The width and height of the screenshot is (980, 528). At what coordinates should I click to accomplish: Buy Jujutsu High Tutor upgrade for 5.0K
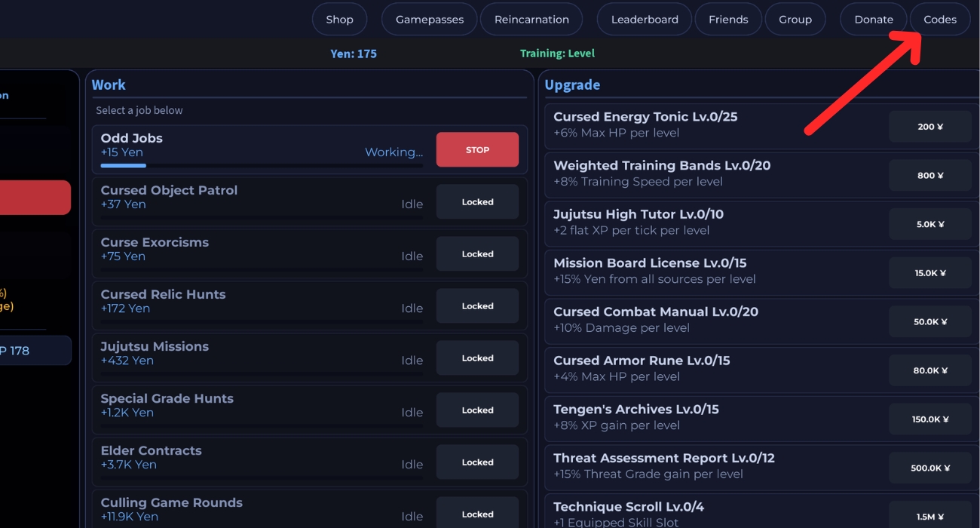coord(930,224)
